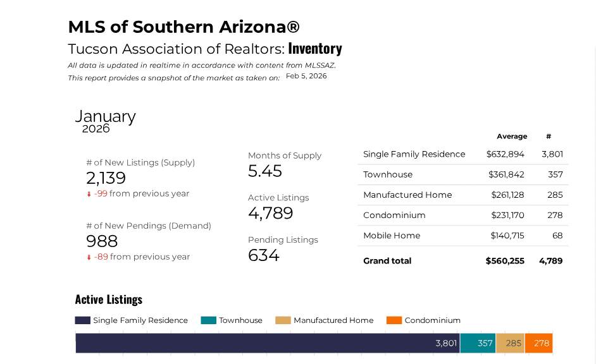Viewport: 596px width, 364px height.
Task: Click the Single Family Residence table row label
Action: point(414,154)
